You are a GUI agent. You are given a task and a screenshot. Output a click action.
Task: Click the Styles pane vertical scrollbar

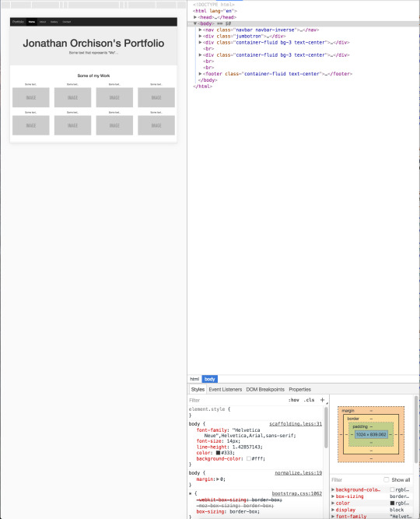(x=326, y=428)
